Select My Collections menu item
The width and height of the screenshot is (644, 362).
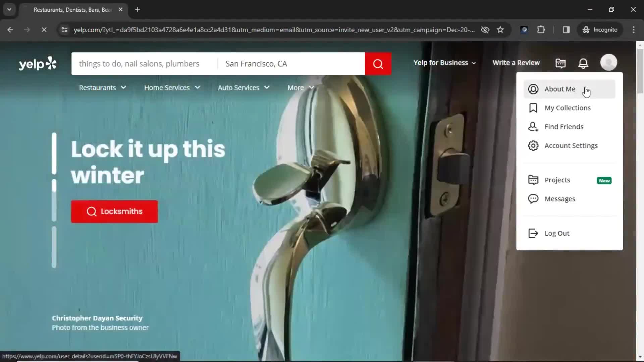[568, 107]
